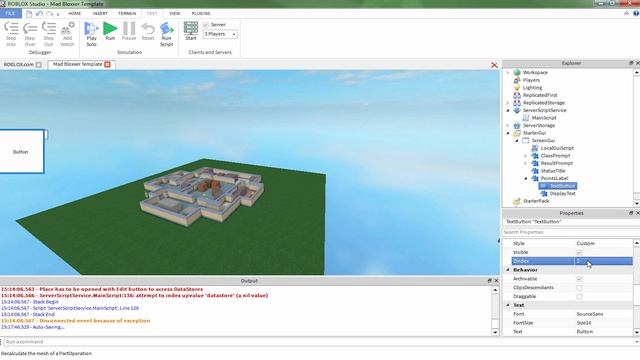
Task: Select the Players icon in Explorer
Action: pyautogui.click(x=517, y=80)
